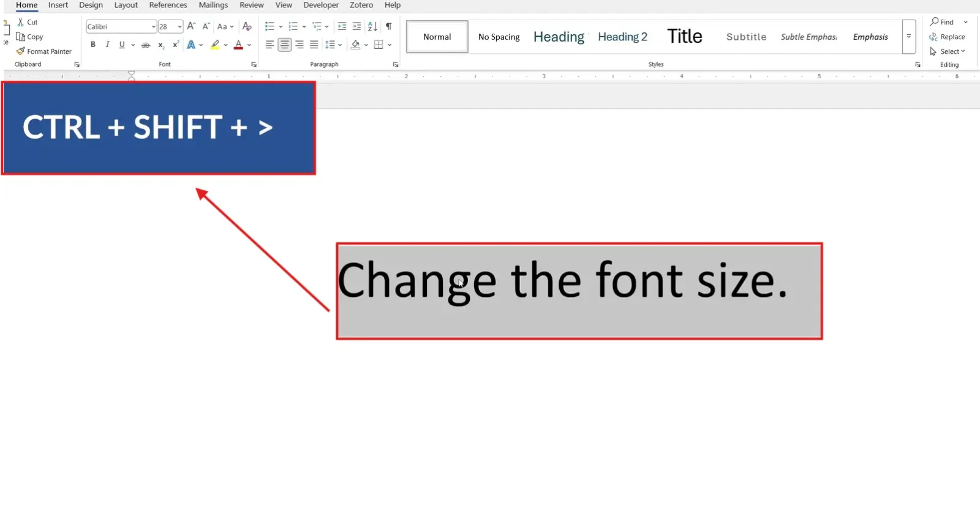Switch to the Design tab
Viewport: 980px width, 511px height.
91,5
